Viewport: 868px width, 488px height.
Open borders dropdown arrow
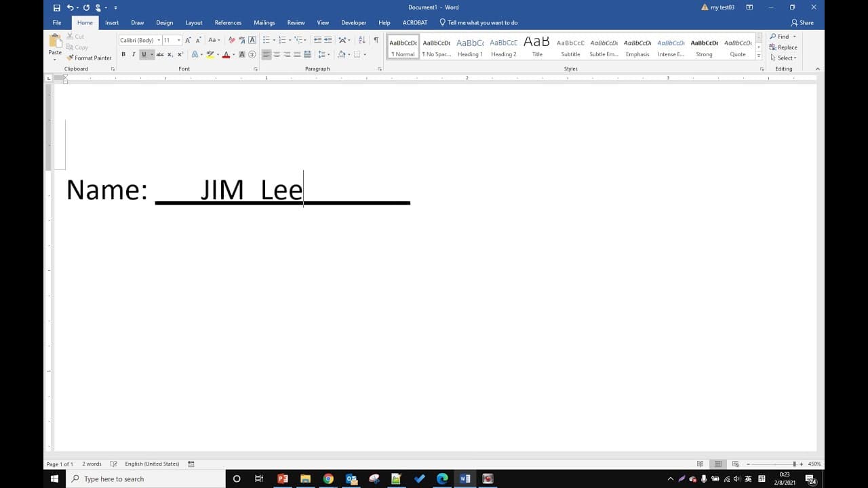click(x=365, y=54)
